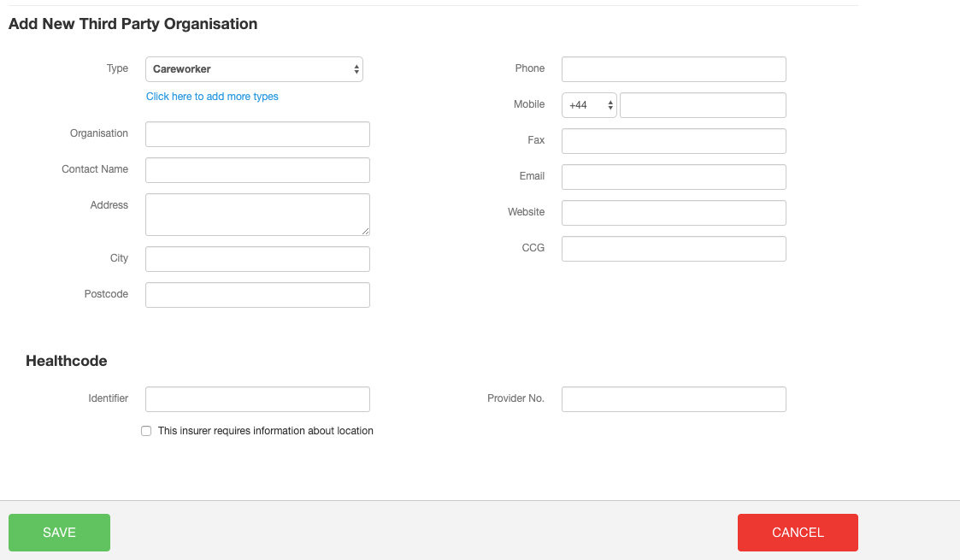Click into the Email field
The width and height of the screenshot is (960, 560).
click(674, 177)
